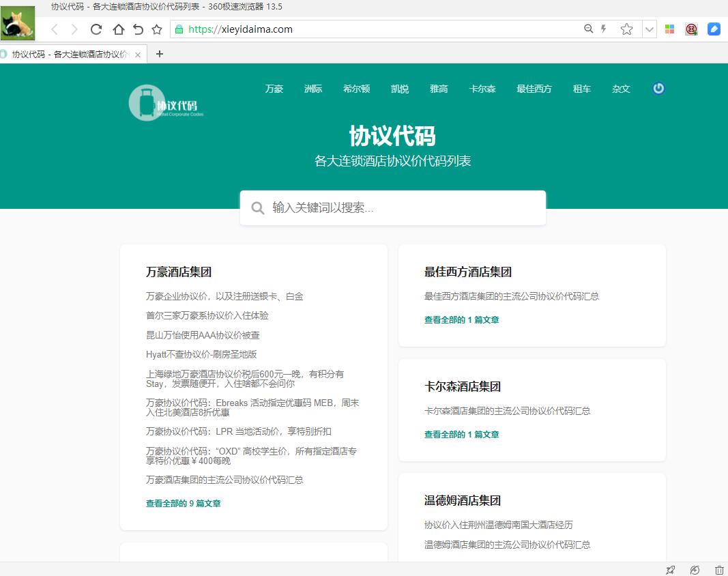The width and height of the screenshot is (728, 576).
Task: Click 查看全部的 9 篇文章 link
Action: (184, 504)
